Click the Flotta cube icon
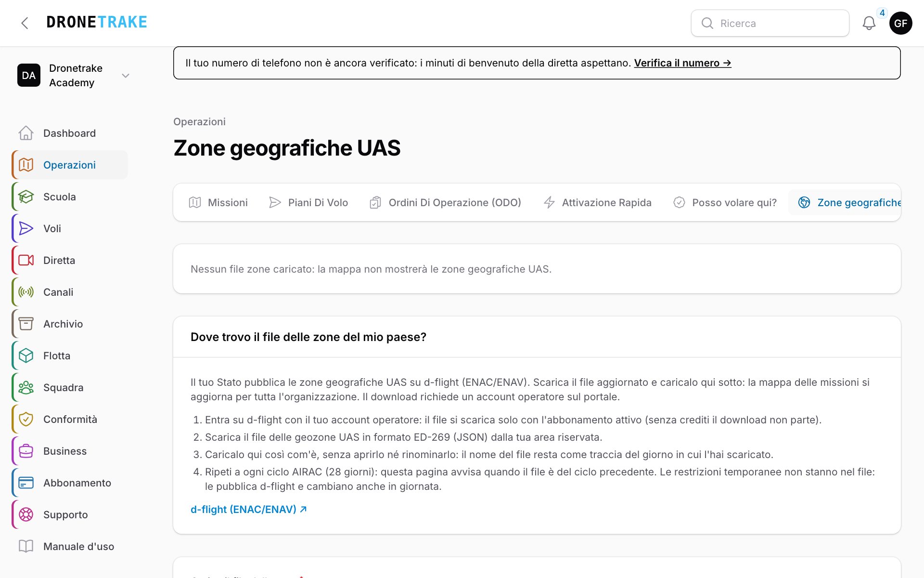The height and width of the screenshot is (578, 924). [26, 355]
